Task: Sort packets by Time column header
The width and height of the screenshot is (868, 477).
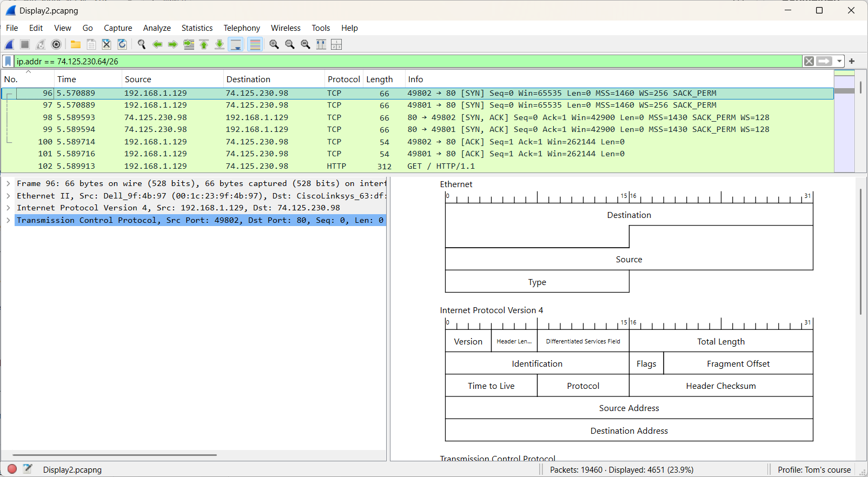Action: click(88, 79)
